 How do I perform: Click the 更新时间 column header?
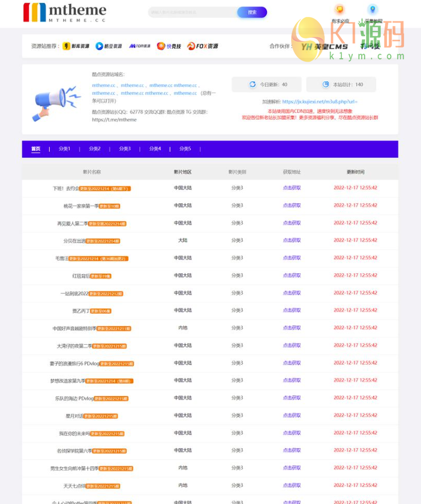tap(356, 172)
